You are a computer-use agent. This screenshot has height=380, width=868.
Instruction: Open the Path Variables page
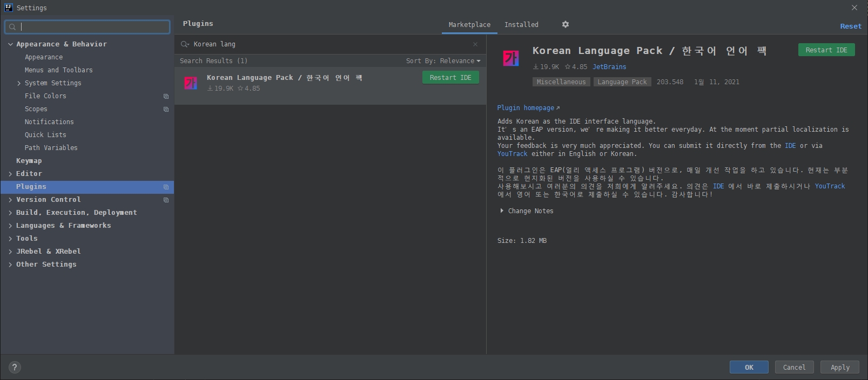click(51, 148)
